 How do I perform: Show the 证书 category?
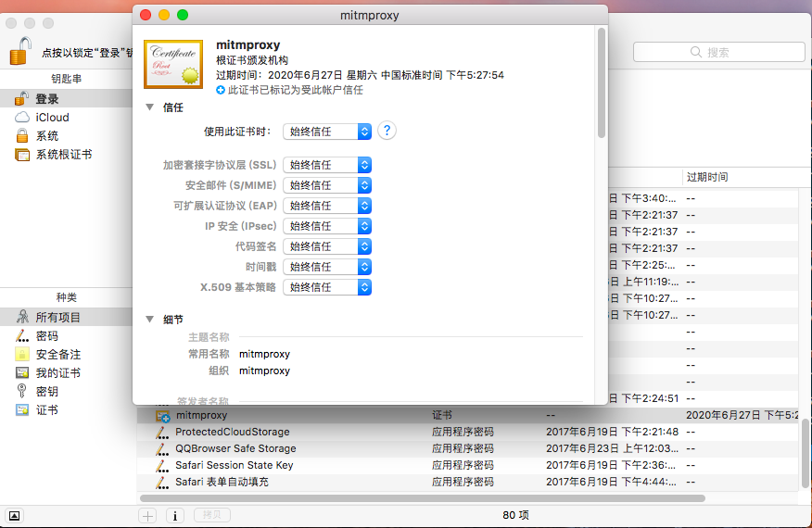(67, 410)
